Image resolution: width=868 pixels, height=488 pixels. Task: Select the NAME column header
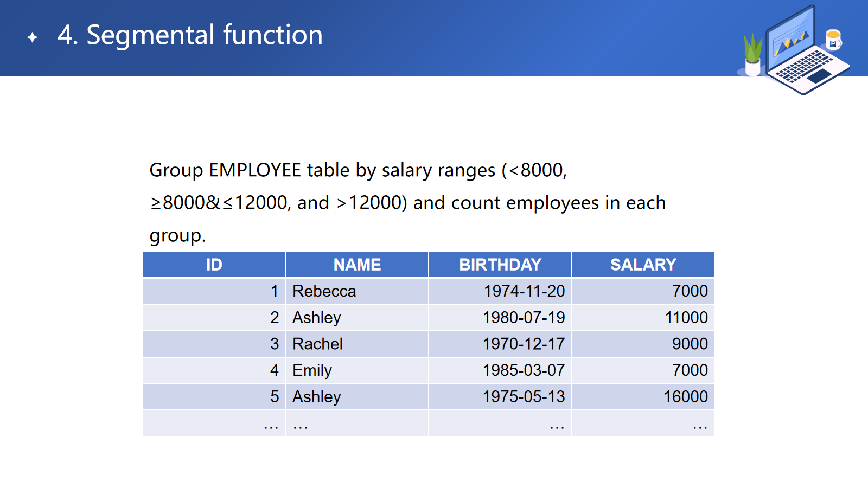click(357, 265)
